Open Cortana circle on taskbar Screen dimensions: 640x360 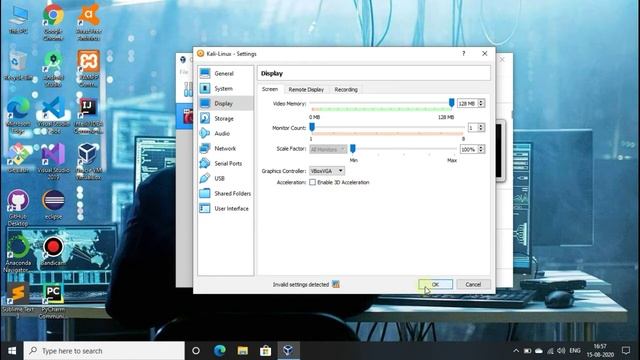tap(196, 351)
